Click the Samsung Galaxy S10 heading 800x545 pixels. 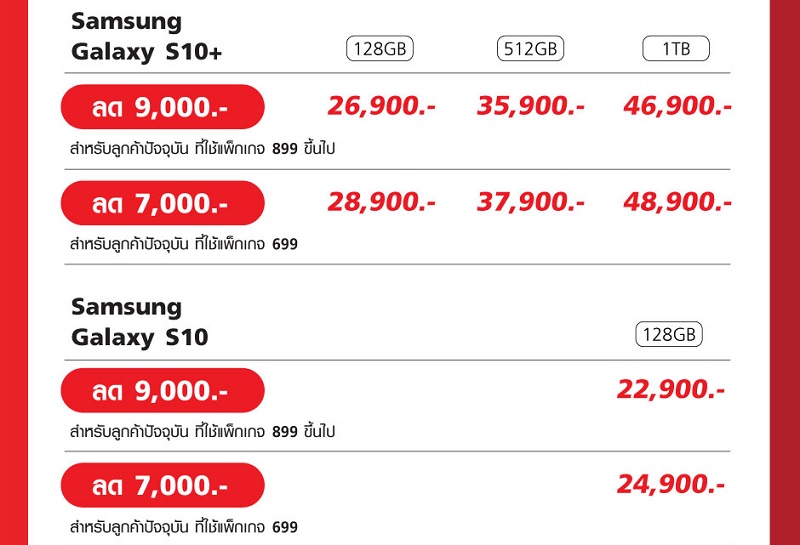(139, 322)
